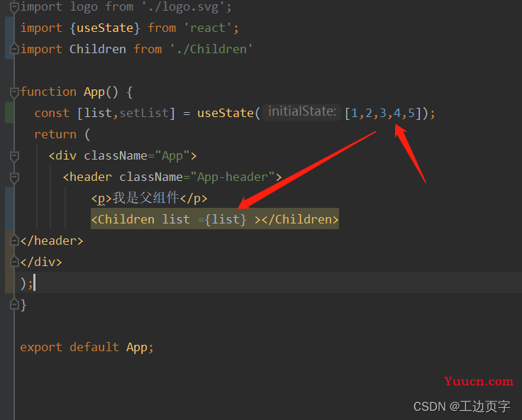The image size is (522, 420).
Task: Click fold end marker beside closing brace '}'
Action: [x=14, y=304]
